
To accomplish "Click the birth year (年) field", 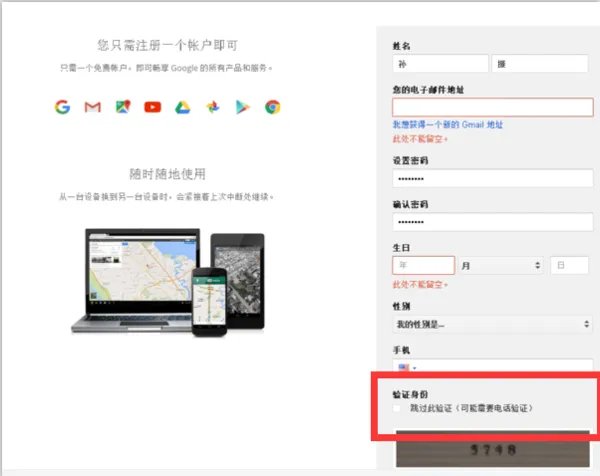I will click(424, 266).
